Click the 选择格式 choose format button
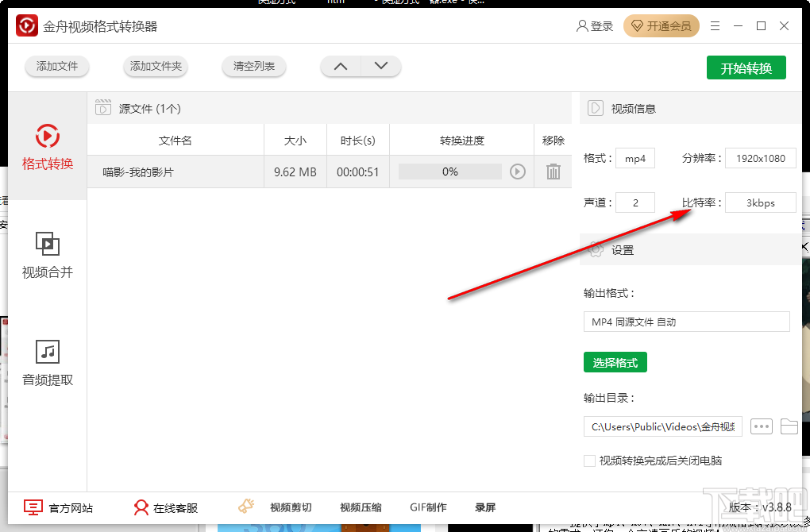Viewport: 810px width, 532px height. point(615,361)
